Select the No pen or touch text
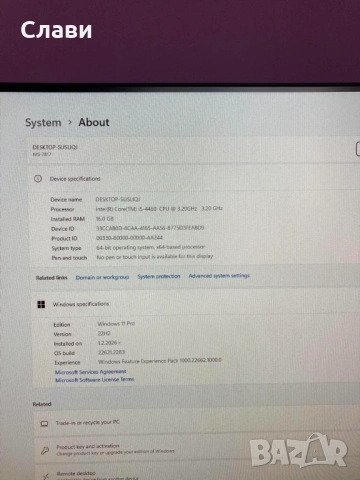This screenshot has width=360, height=480. click(x=155, y=257)
